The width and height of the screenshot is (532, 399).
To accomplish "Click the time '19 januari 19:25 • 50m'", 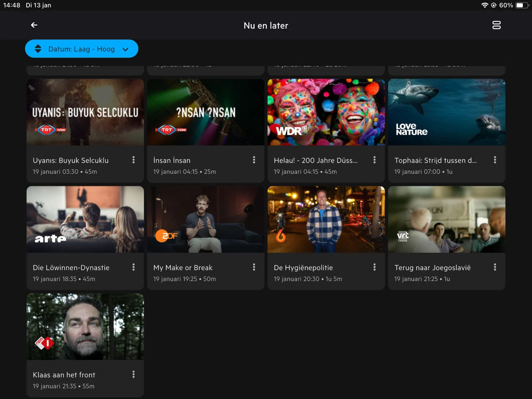I will [185, 279].
